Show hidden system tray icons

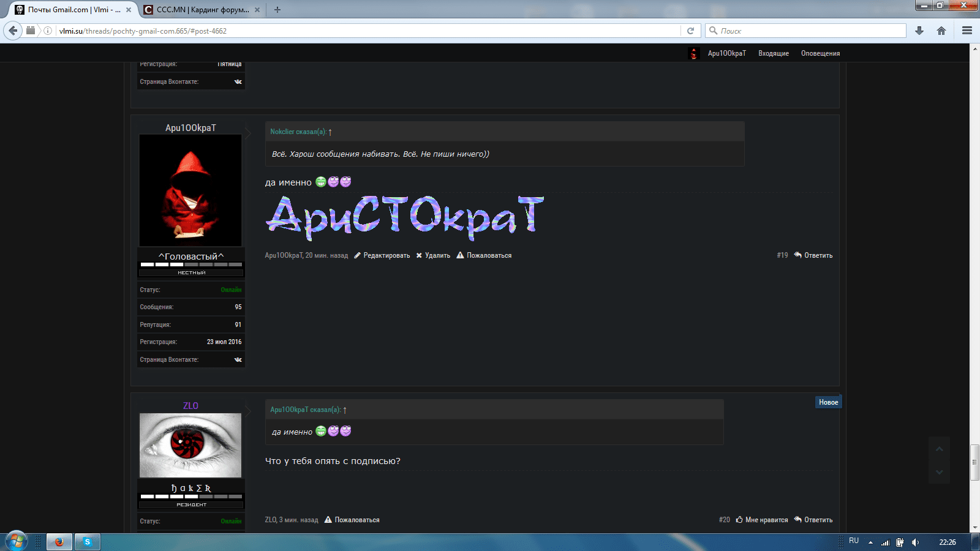pos(870,542)
